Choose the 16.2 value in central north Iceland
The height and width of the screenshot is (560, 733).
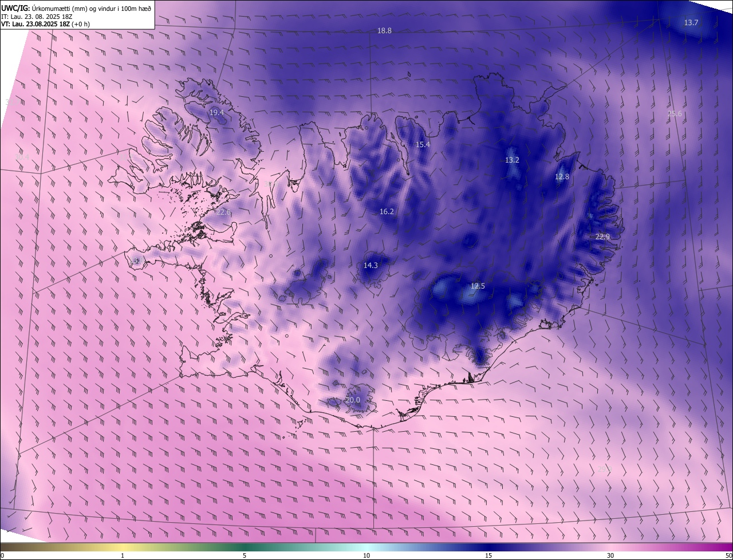[387, 212]
